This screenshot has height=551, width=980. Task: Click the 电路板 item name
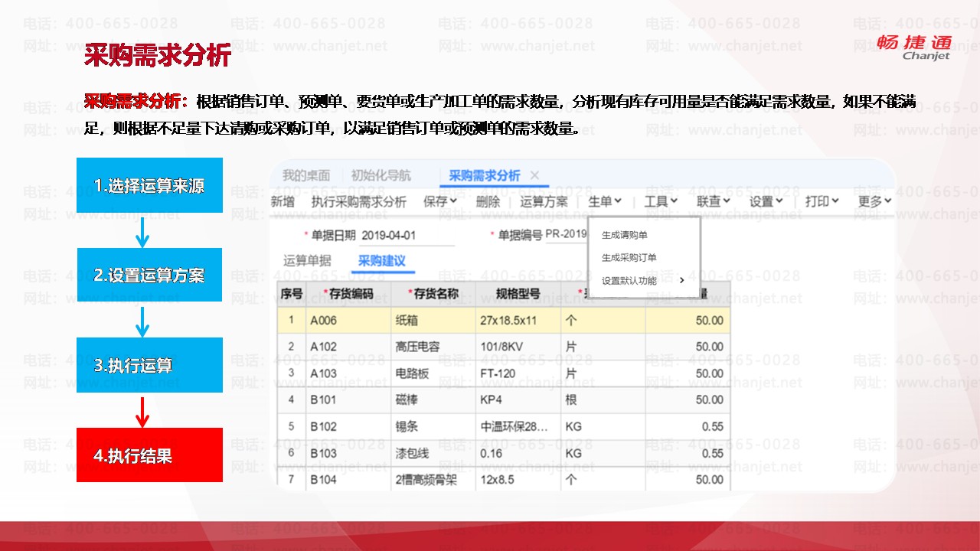[433, 373]
